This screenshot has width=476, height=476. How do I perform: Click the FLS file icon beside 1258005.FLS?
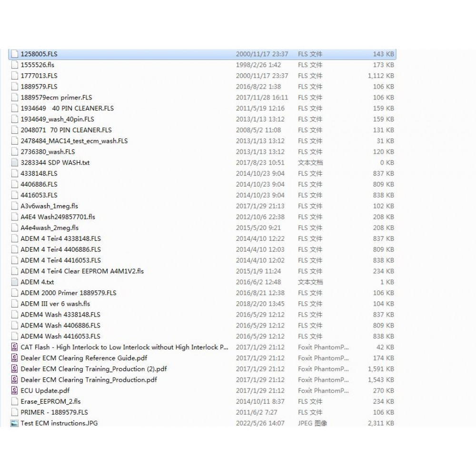point(14,54)
